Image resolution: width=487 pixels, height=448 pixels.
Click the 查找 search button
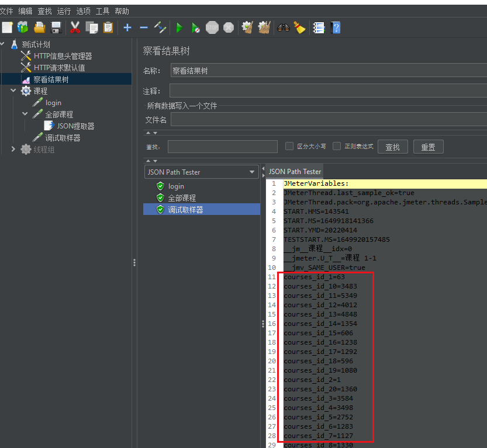(x=393, y=147)
